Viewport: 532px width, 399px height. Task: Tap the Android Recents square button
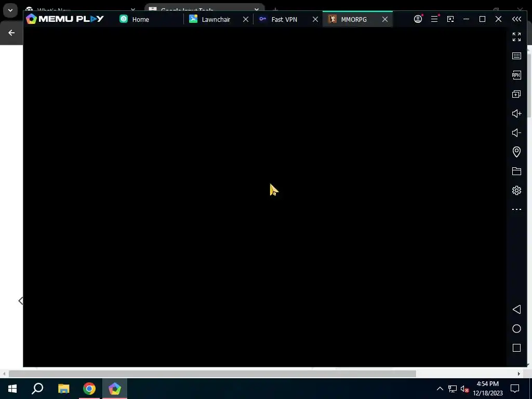[516, 348]
